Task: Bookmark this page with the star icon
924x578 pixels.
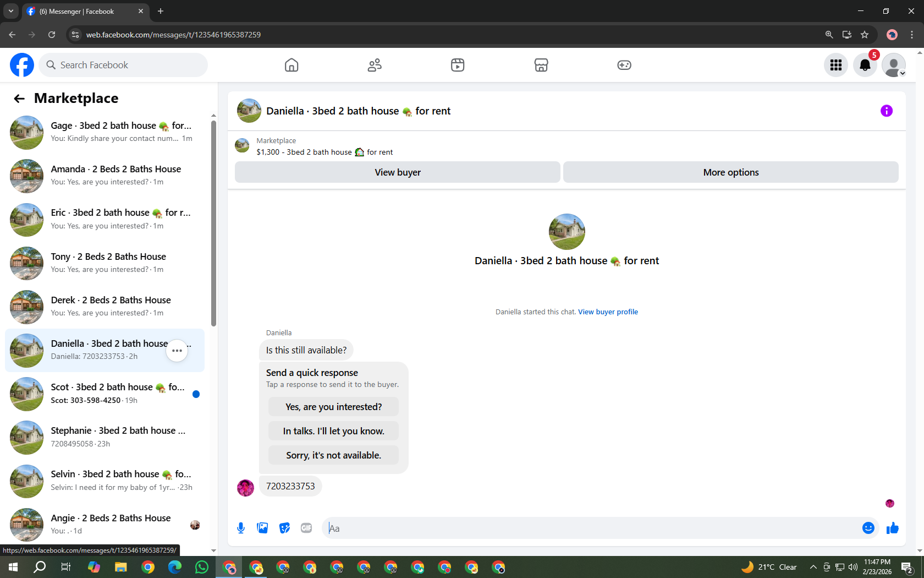Action: pos(865,35)
